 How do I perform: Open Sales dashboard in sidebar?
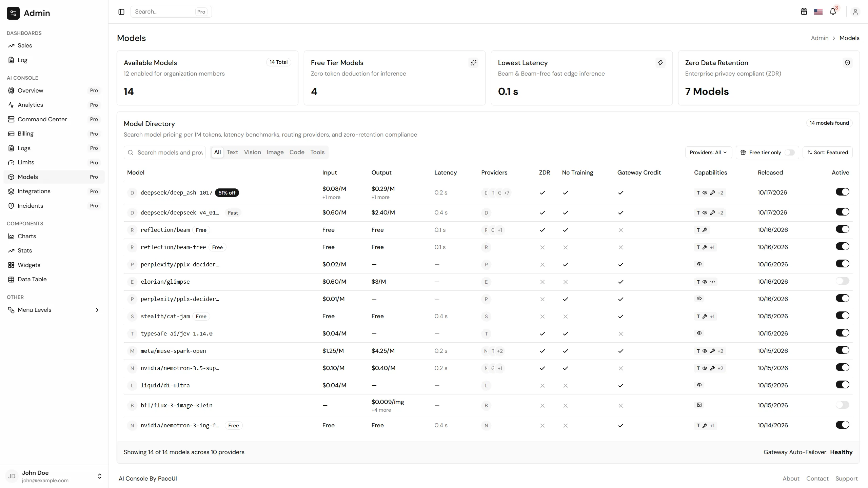tap(54, 45)
